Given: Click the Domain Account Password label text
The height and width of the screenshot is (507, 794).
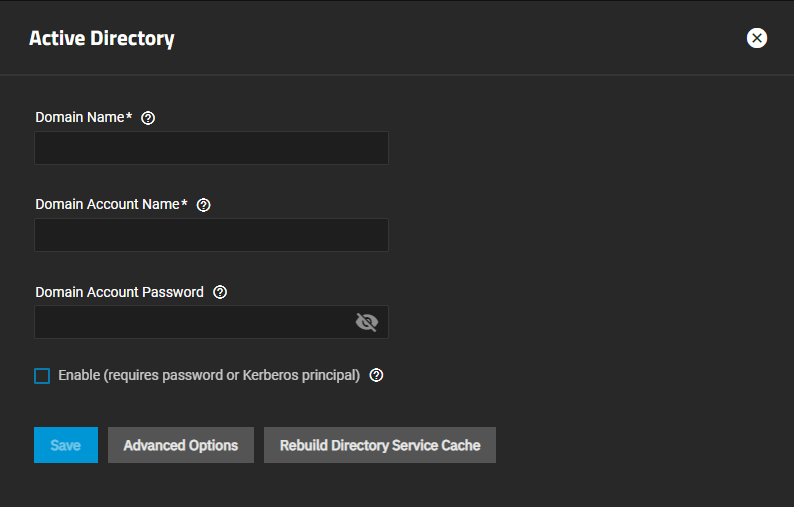Looking at the screenshot, I should [119, 292].
